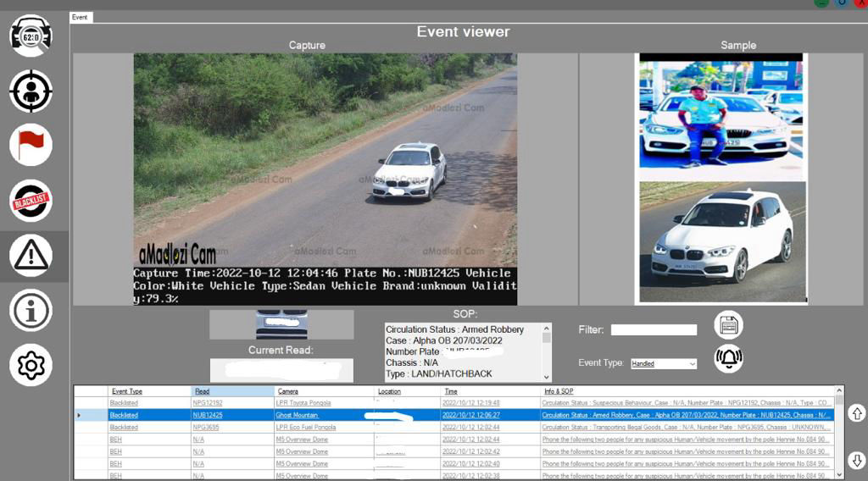Image resolution: width=868 pixels, height=481 pixels.
Task: Click the up arrow beside event list
Action: [x=857, y=413]
